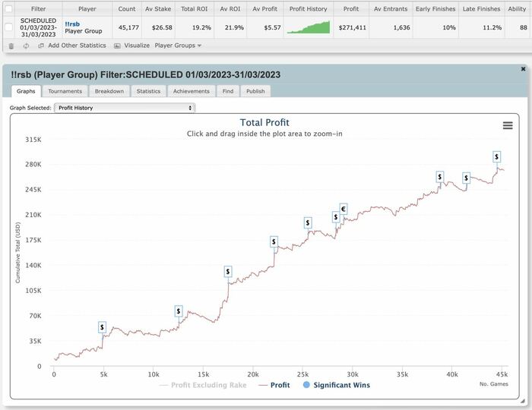Screen dimensions: 532x410
Task: Click the Visualize chart icon
Action: point(117,46)
